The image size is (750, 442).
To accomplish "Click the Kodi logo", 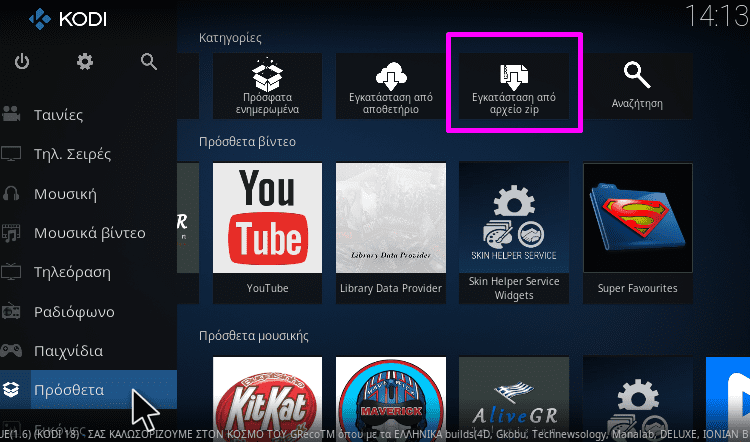I will pyautogui.click(x=67, y=19).
